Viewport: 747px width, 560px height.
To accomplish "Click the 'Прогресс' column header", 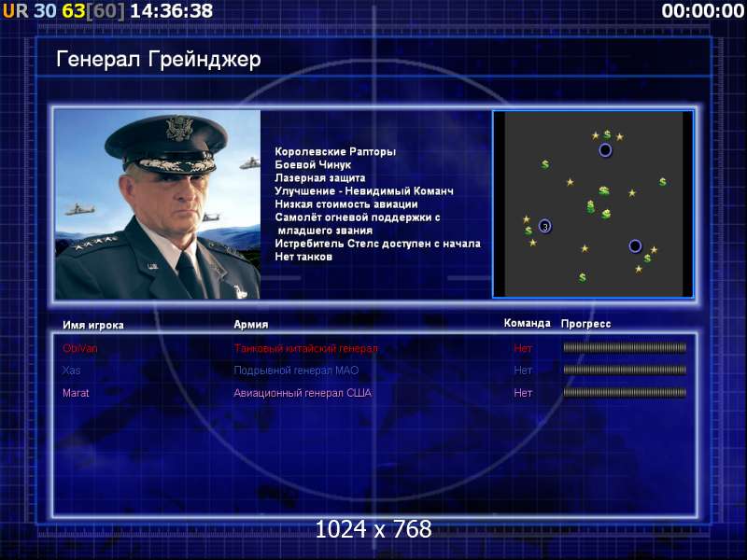I will click(586, 324).
